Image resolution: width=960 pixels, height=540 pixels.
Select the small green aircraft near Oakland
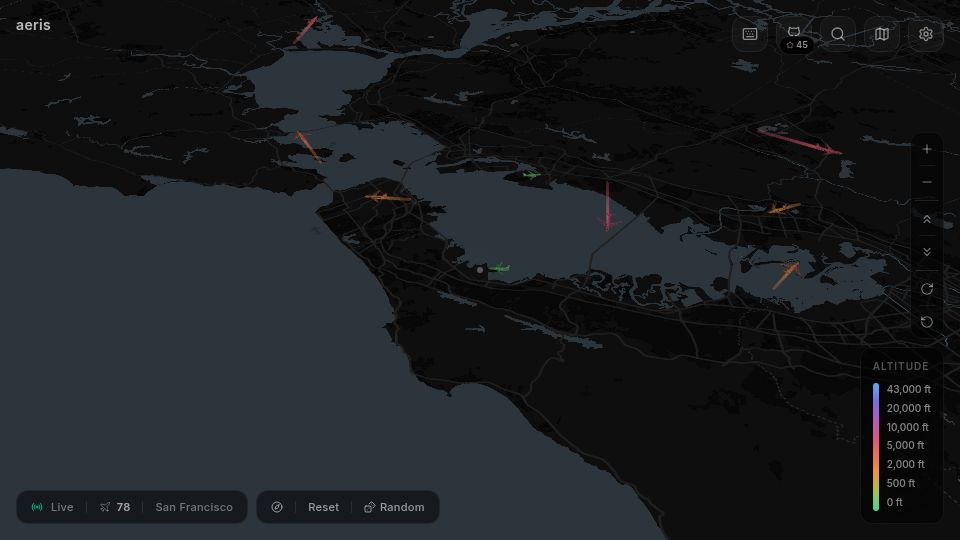[x=531, y=175]
